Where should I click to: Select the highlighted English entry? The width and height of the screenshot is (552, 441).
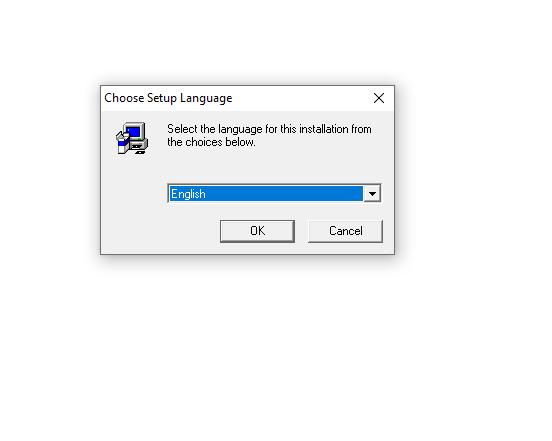click(266, 194)
